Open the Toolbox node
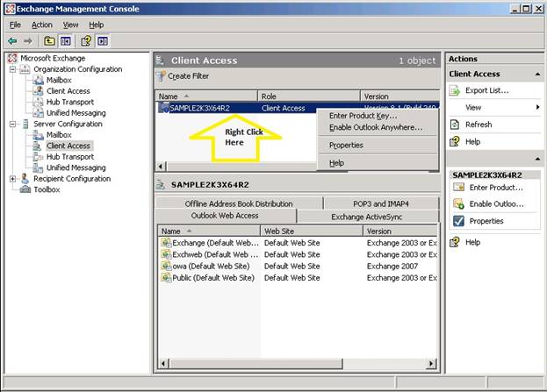The image size is (547, 392). point(47,189)
